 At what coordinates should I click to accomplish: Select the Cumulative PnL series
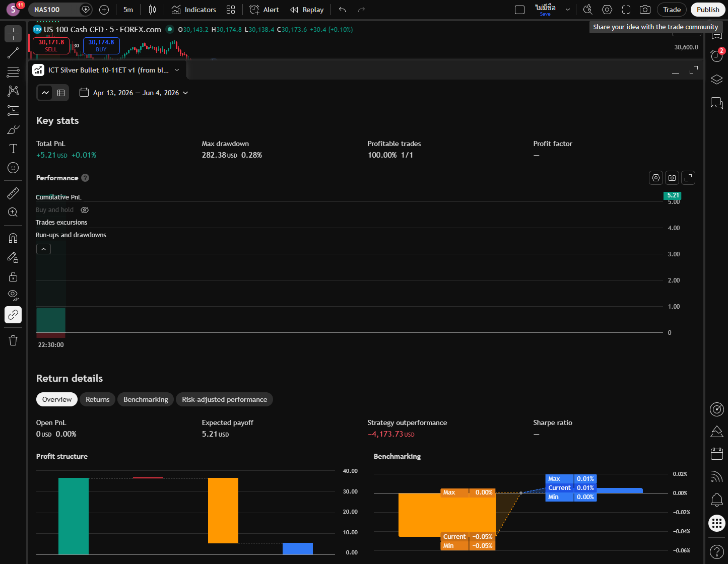[58, 197]
